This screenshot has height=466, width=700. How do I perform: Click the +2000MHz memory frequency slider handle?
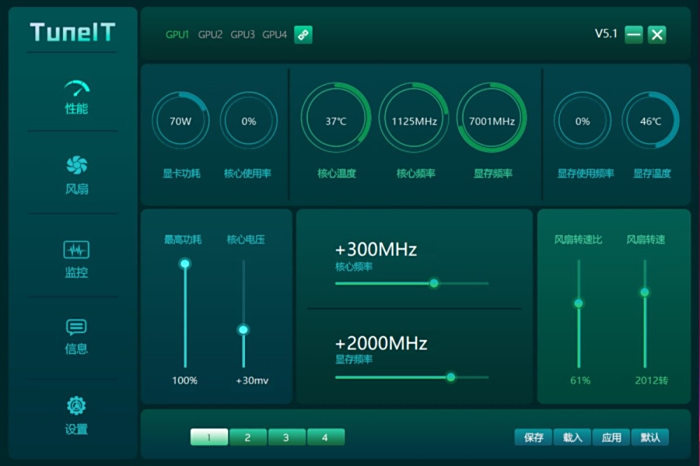click(451, 377)
